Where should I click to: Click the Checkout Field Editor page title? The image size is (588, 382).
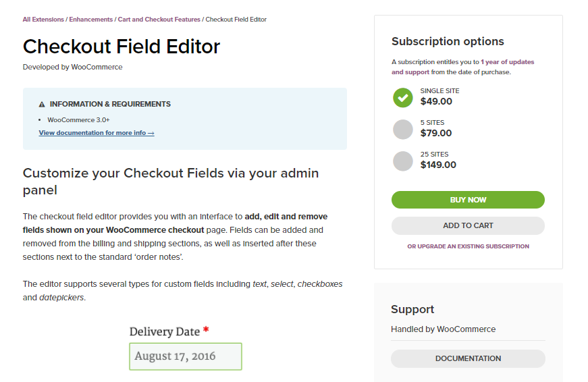122,47
